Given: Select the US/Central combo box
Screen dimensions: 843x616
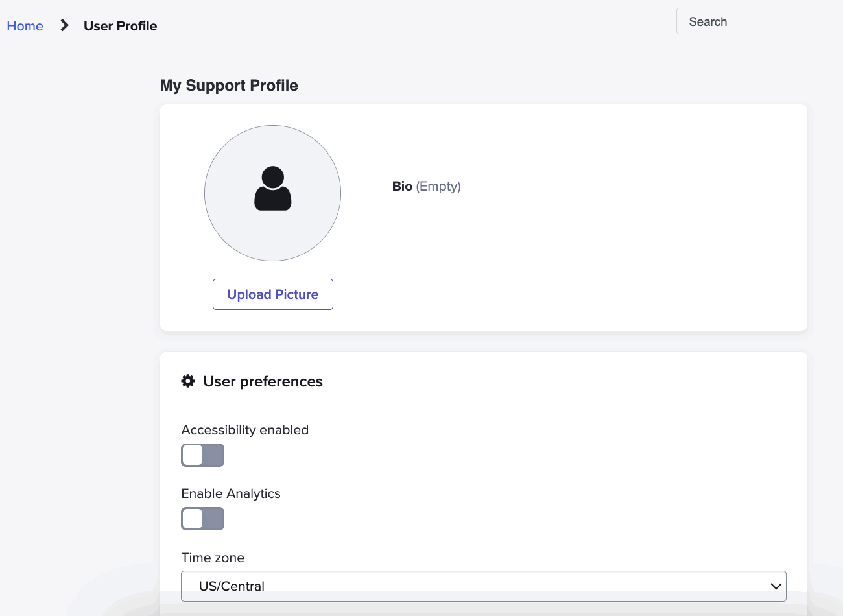Looking at the screenshot, I should click(x=483, y=586).
